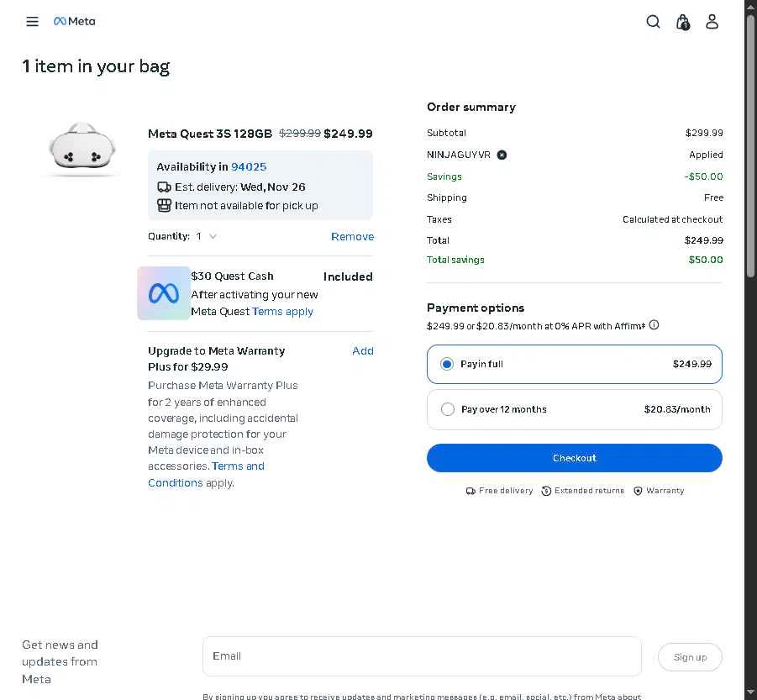Click the Shipping 'Free' value
Screen dimensions: 757x700
tap(713, 198)
